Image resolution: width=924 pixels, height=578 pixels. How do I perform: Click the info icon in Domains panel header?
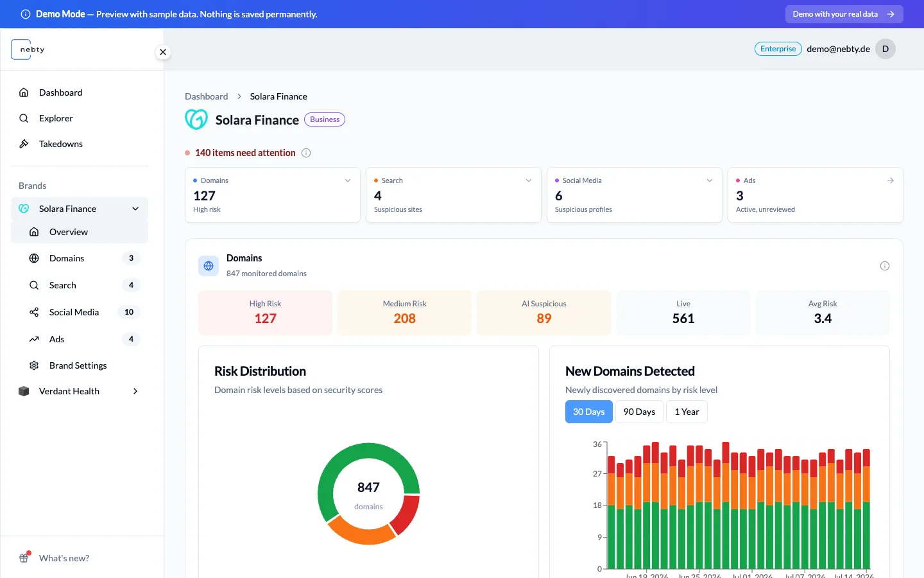pyautogui.click(x=885, y=266)
